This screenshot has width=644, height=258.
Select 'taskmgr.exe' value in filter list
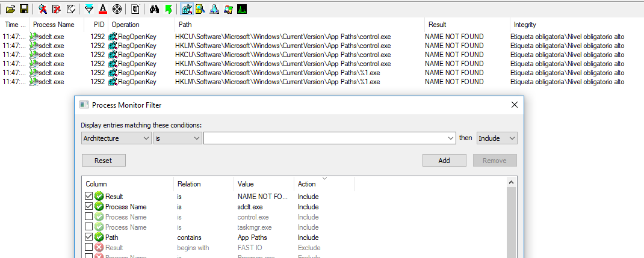tap(254, 227)
